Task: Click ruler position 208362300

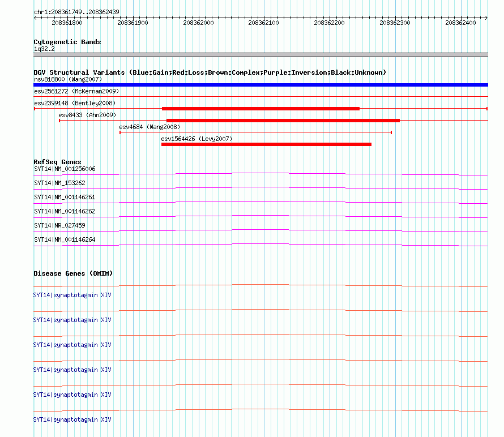Action: click(395, 23)
